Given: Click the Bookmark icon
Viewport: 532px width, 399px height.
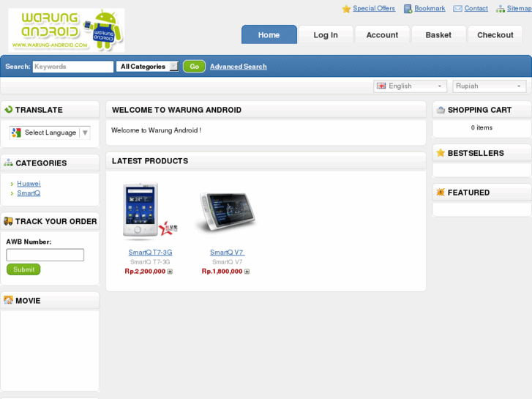Looking at the screenshot, I should click(408, 9).
